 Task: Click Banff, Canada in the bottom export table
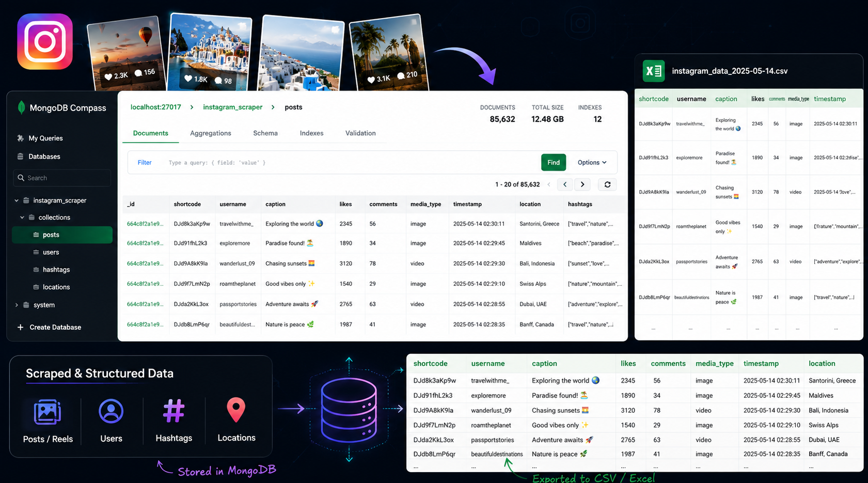click(x=828, y=454)
